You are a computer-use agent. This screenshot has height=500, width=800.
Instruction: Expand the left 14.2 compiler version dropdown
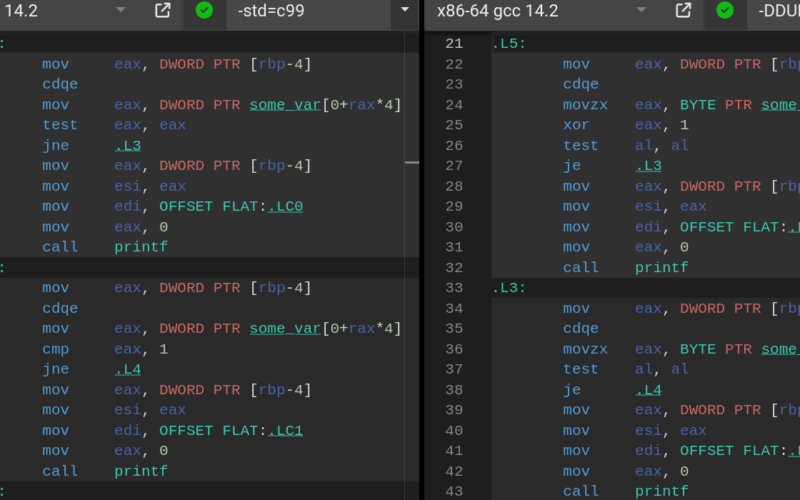pyautogui.click(x=120, y=11)
